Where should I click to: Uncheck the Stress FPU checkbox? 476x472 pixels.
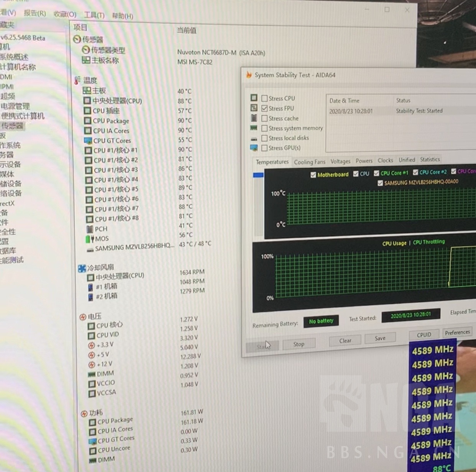pos(264,108)
